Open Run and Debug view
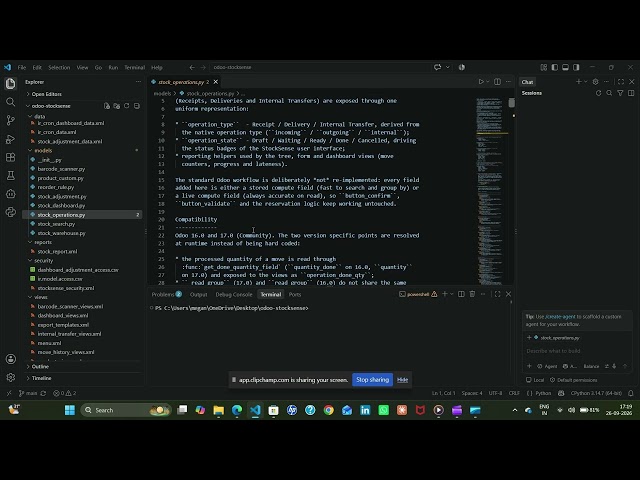The image size is (640, 480). 11,139
